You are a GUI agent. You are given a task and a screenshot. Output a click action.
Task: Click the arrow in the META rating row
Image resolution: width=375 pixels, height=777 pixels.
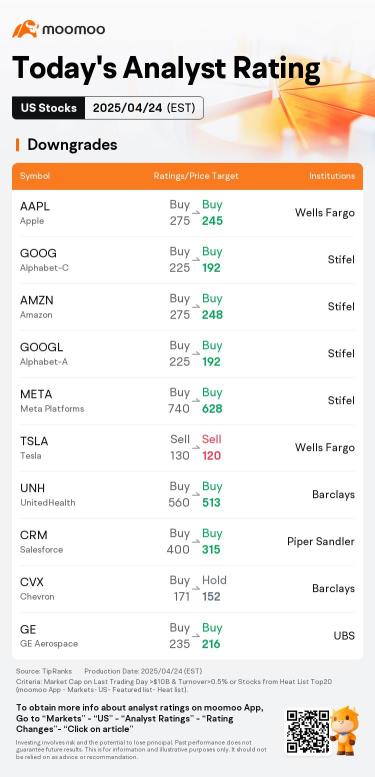(x=196, y=401)
